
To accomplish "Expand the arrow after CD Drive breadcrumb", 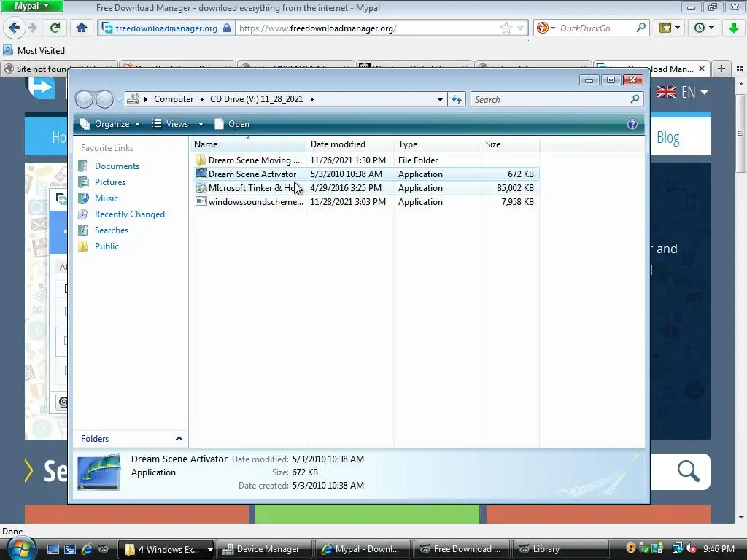I will (x=312, y=99).
